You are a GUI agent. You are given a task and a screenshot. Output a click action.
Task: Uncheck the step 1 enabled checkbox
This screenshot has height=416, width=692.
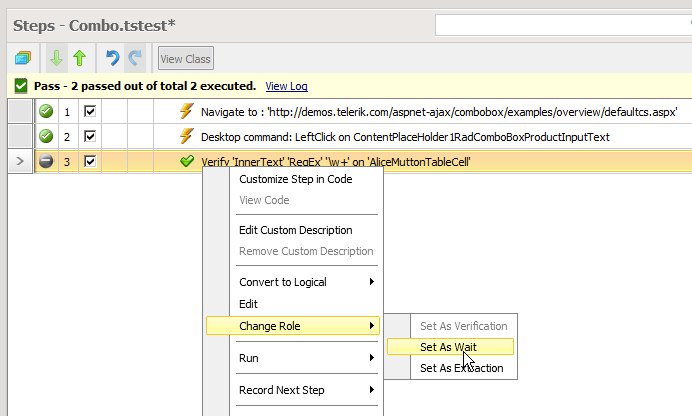(x=90, y=112)
